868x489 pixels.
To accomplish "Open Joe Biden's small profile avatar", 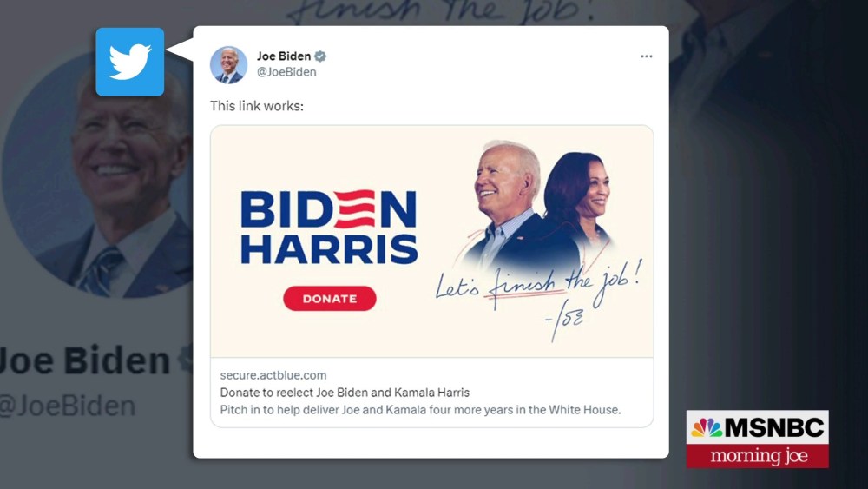I will pyautogui.click(x=228, y=65).
